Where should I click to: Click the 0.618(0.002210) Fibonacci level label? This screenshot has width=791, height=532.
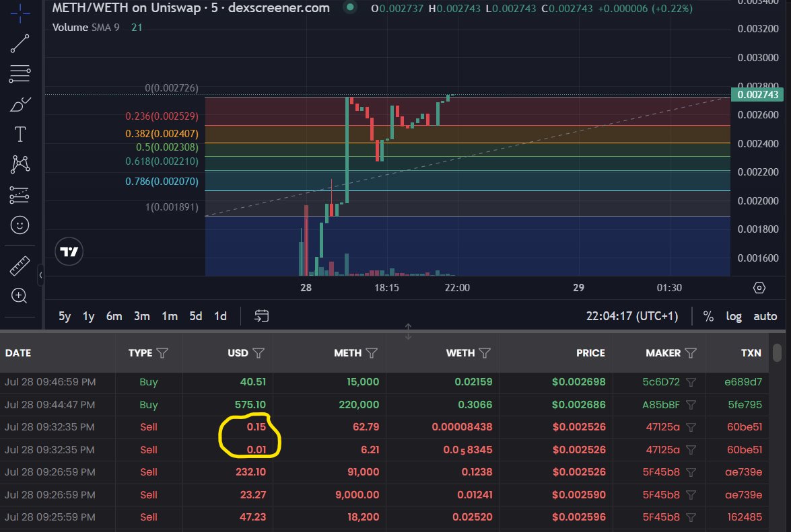[x=162, y=161]
